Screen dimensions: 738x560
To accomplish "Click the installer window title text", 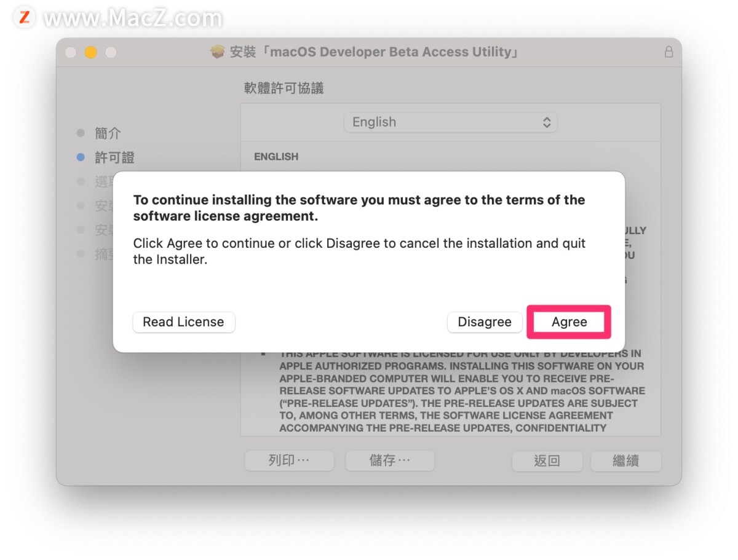I will (375, 52).
